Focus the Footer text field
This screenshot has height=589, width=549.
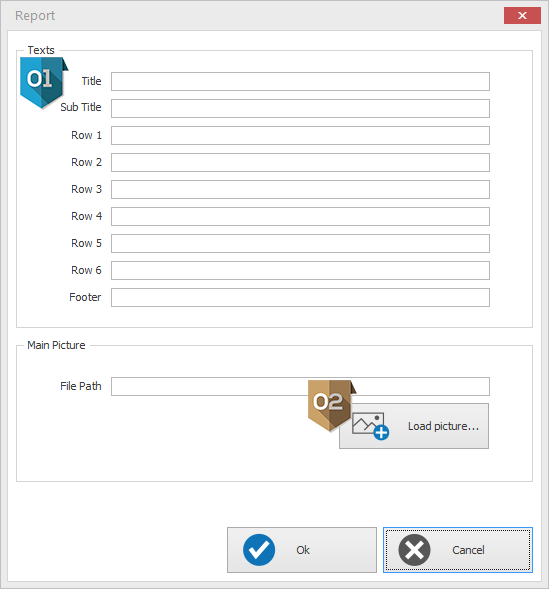tap(300, 298)
